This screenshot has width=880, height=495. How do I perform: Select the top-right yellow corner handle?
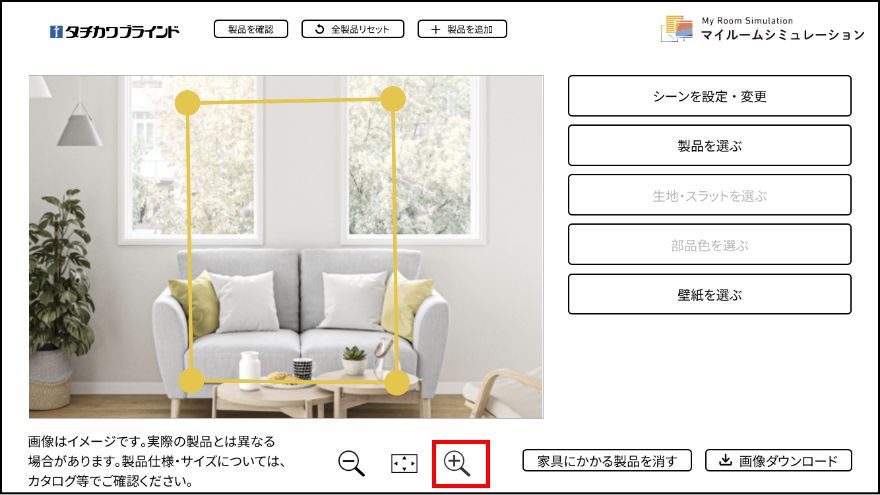393,99
